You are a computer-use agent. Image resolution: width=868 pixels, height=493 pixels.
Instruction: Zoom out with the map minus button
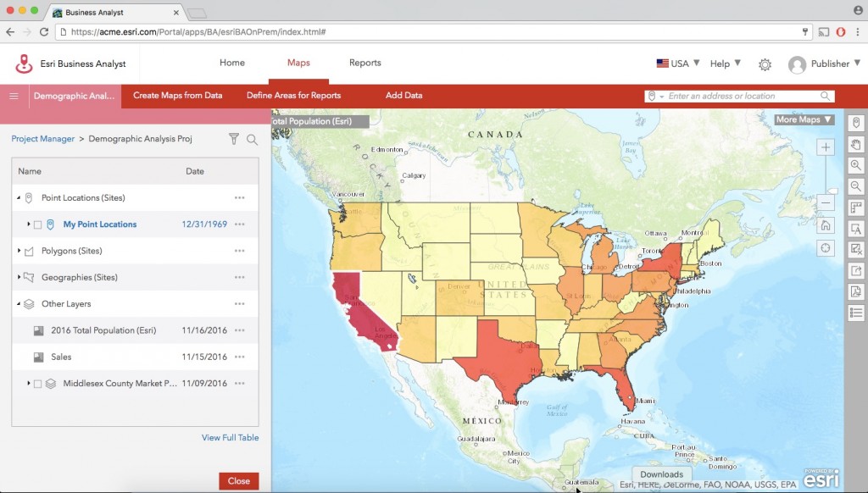[x=826, y=202]
